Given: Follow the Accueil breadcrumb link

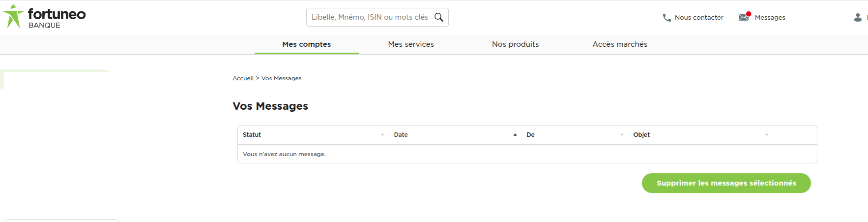Looking at the screenshot, I should coord(243,78).
